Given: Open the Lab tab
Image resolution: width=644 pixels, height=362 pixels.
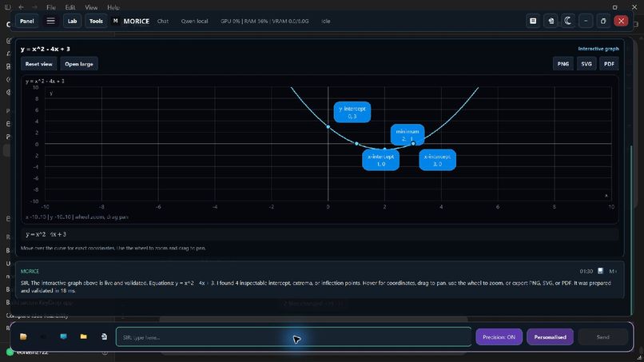Looking at the screenshot, I should [72, 21].
